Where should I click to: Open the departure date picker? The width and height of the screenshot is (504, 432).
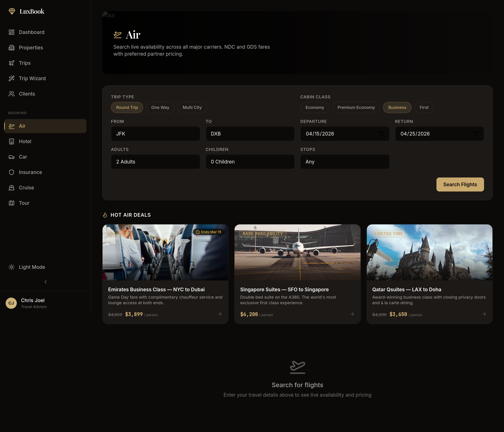[x=381, y=134]
